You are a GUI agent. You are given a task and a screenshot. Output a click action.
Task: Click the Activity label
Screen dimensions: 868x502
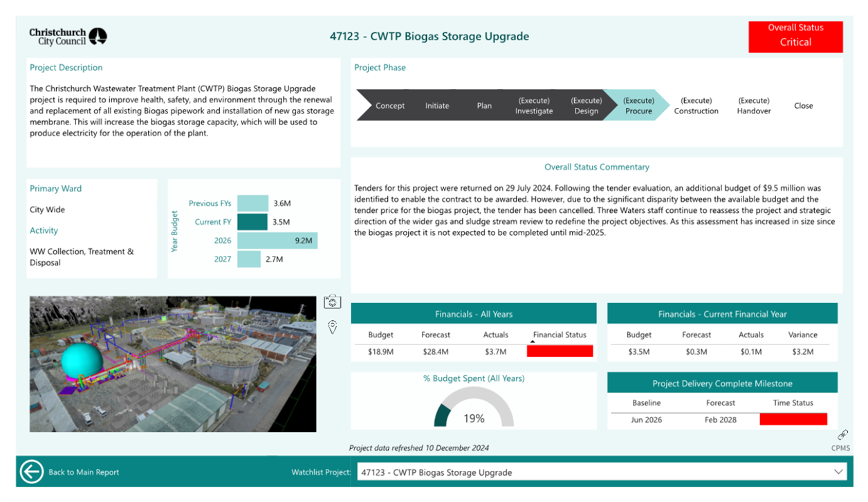pos(44,230)
